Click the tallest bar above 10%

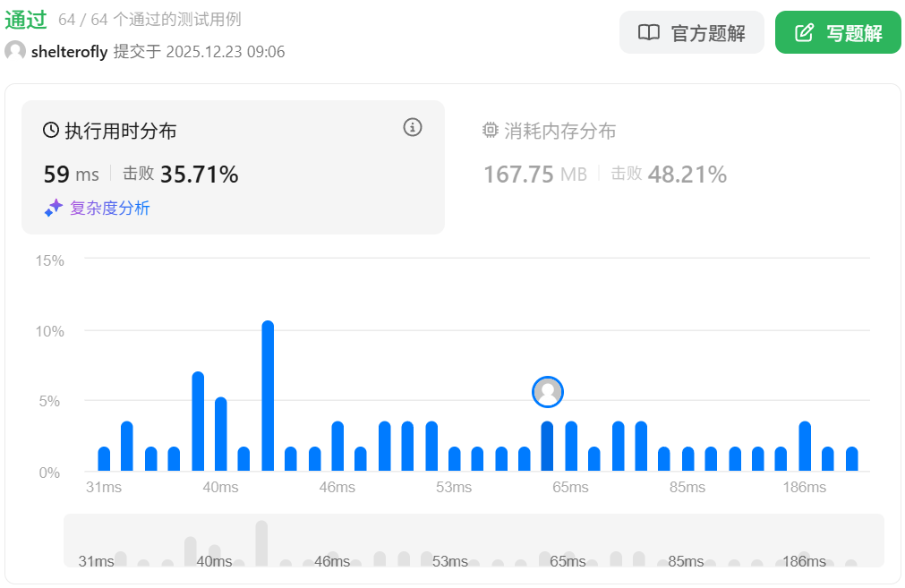point(267,396)
